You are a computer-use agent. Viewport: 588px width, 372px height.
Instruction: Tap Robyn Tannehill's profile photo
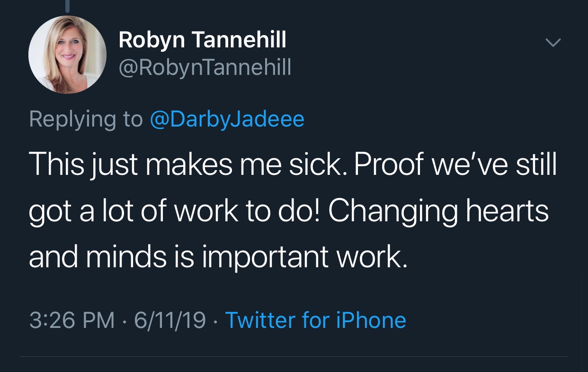[x=67, y=54]
